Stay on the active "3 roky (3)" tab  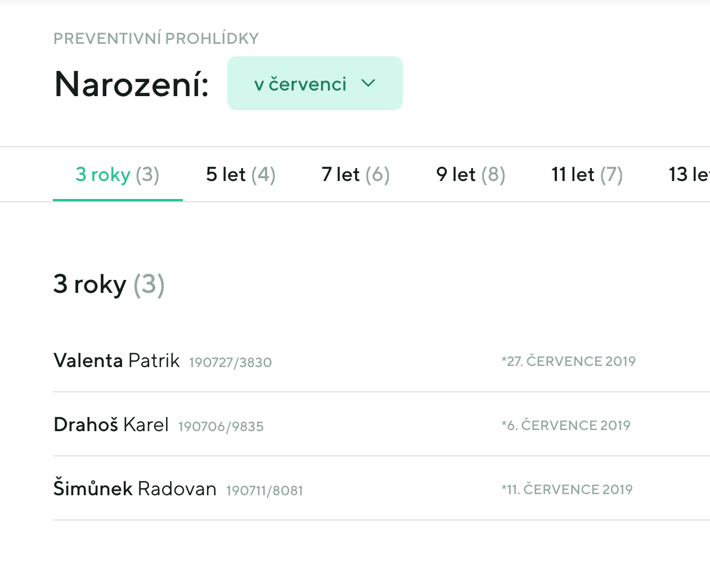tap(117, 174)
